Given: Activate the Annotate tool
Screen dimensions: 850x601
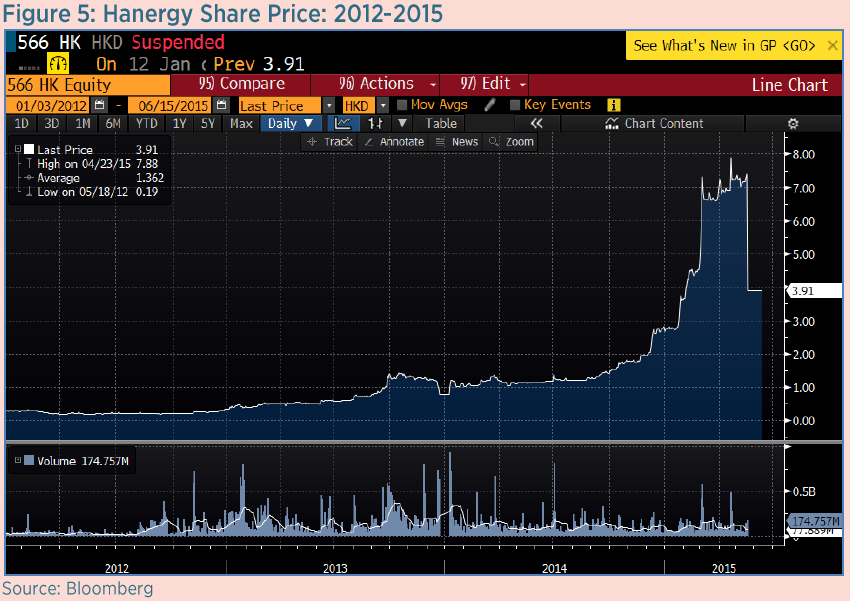Looking at the screenshot, I should [x=394, y=142].
